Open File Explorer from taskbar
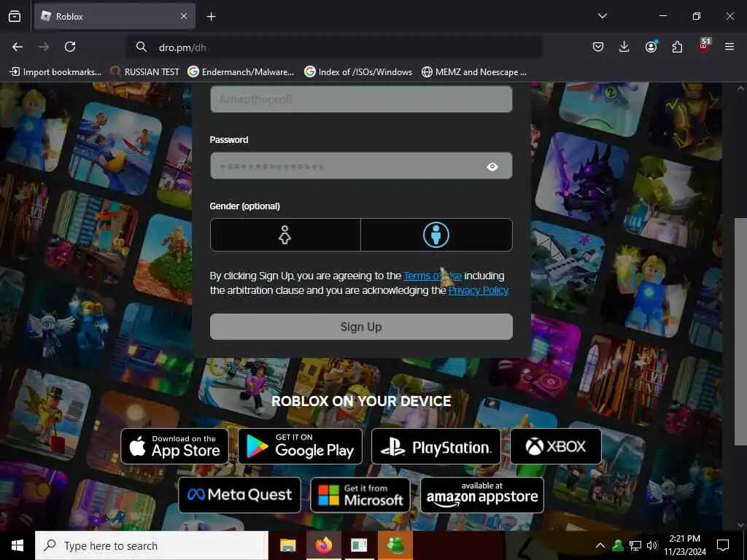The width and height of the screenshot is (747, 560). coord(287,545)
